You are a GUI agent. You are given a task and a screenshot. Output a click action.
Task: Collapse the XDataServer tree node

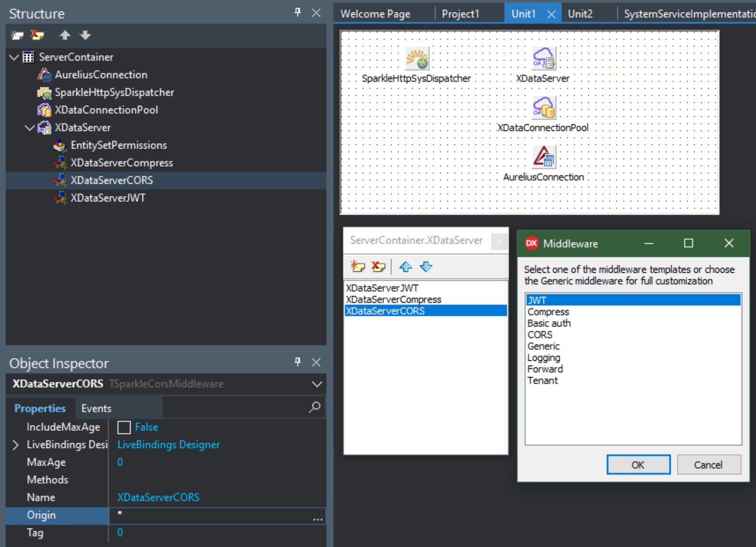(30, 128)
